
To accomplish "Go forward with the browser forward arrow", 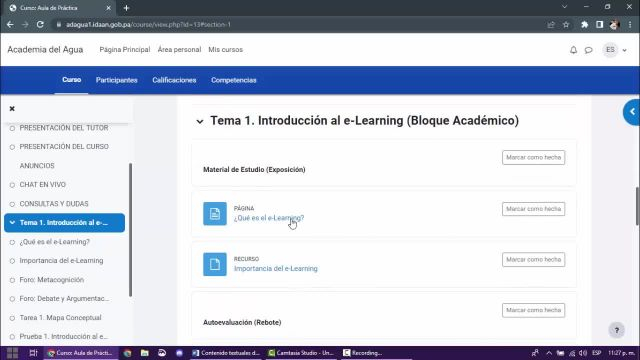I will click(x=25, y=24).
